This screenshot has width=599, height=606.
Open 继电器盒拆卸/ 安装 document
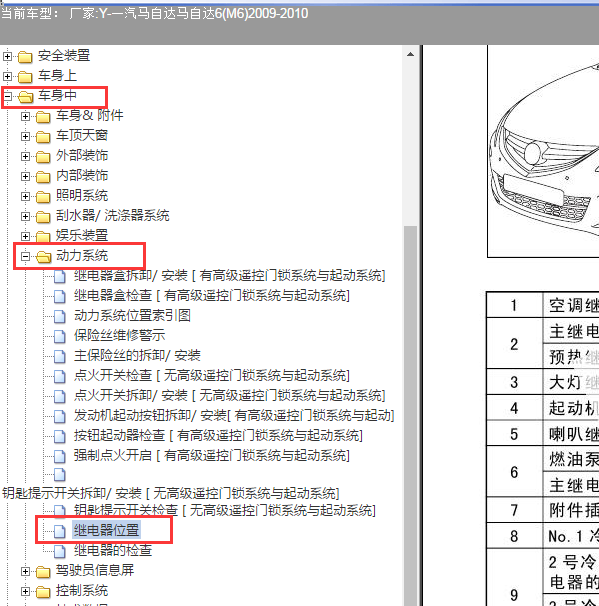click(x=230, y=276)
